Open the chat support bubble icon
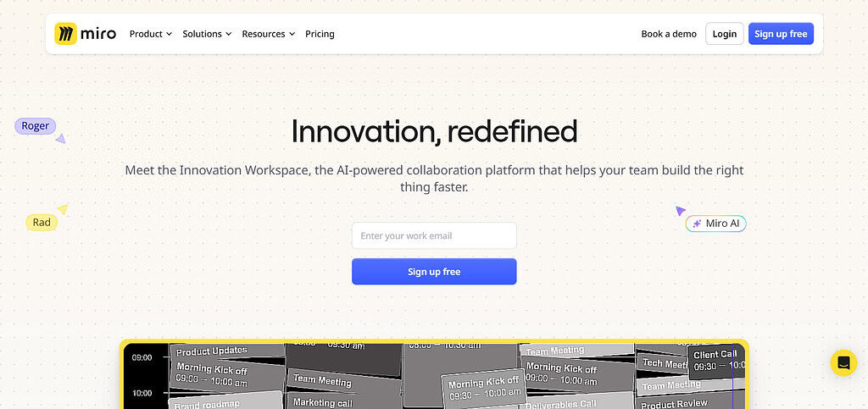The image size is (868, 409). 843,363
